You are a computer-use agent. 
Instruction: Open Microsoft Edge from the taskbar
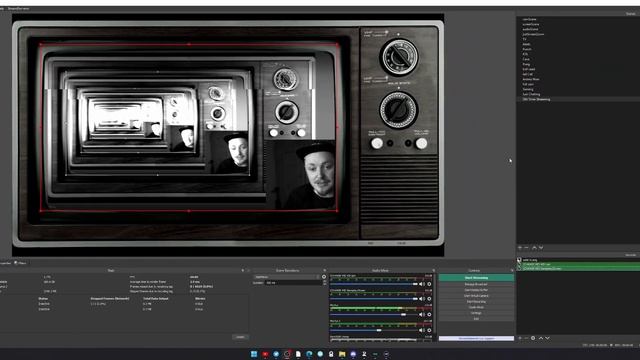309,354
